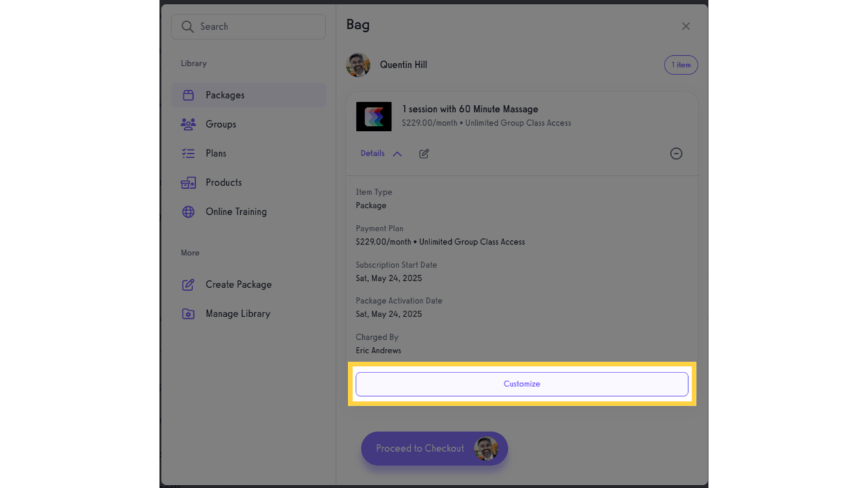The height and width of the screenshot is (488, 868).
Task: Expand the 1 item badge
Action: coord(681,64)
